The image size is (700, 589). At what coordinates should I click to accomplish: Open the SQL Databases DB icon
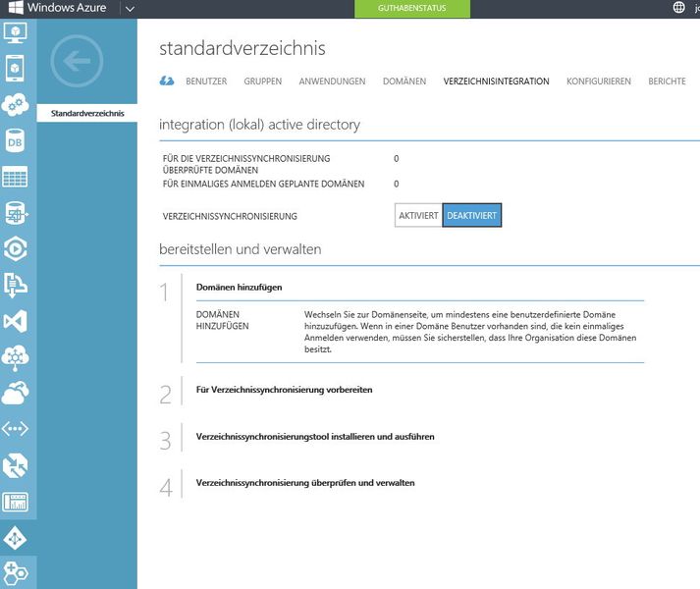tap(15, 141)
